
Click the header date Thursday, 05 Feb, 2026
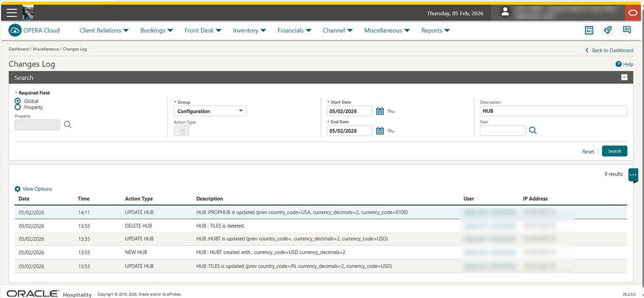click(x=455, y=13)
